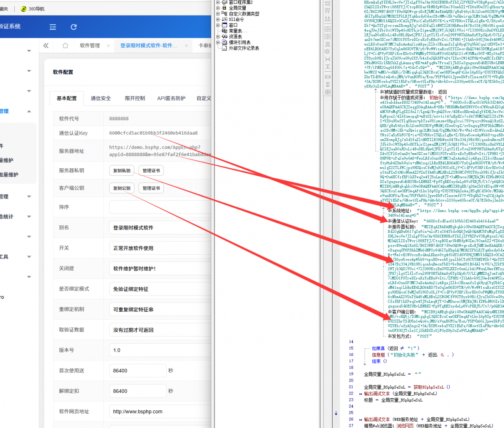
Task: Click the 信息框 code line on line 16
Action: click(413, 355)
